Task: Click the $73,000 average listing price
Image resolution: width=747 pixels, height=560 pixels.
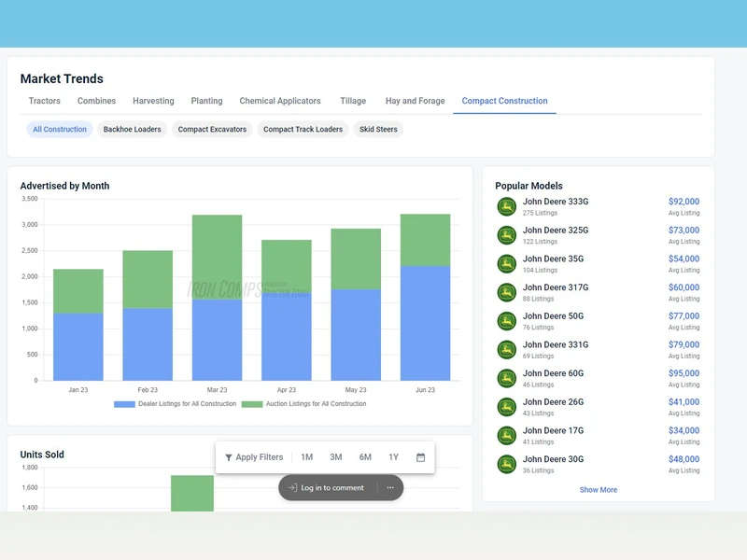Action: [x=684, y=230]
